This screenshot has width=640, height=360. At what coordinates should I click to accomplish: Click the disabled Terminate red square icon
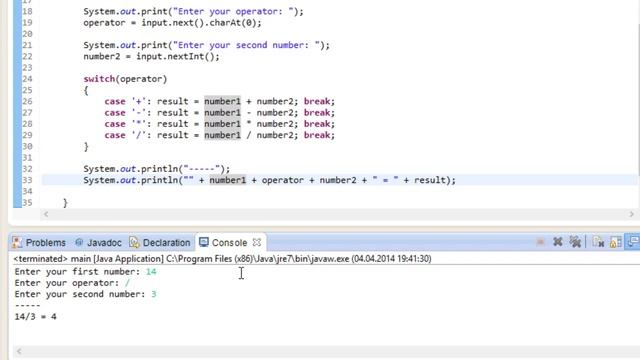[540, 242]
